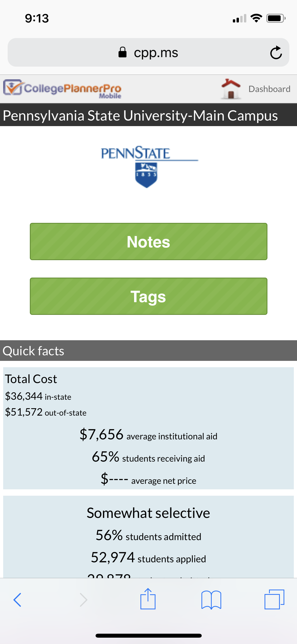Tap the Safari forward arrow
This screenshot has height=644, width=297.
click(83, 600)
